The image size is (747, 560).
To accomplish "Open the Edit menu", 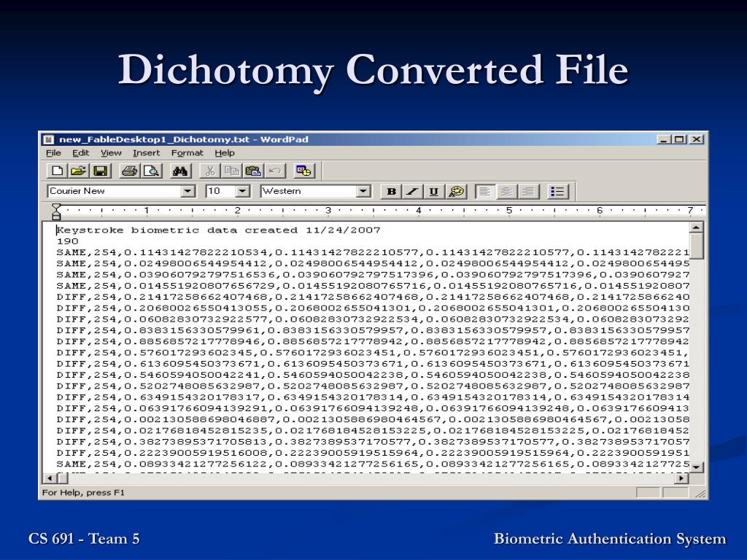I will pos(80,153).
